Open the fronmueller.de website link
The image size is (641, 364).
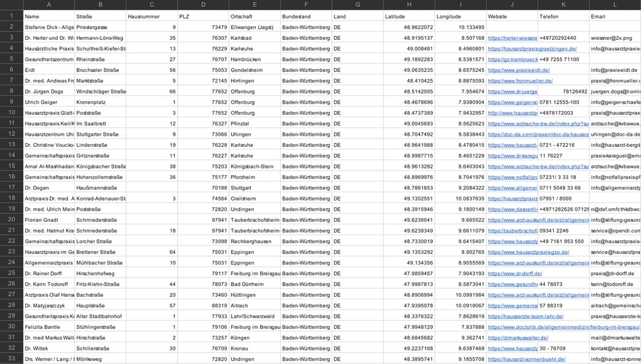coord(520,81)
